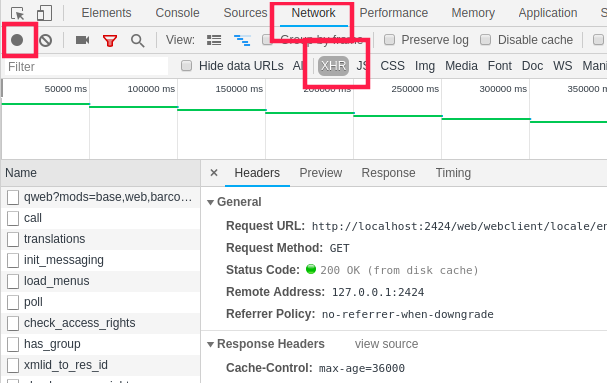
Task: Clear the network log
Action: pos(45,40)
